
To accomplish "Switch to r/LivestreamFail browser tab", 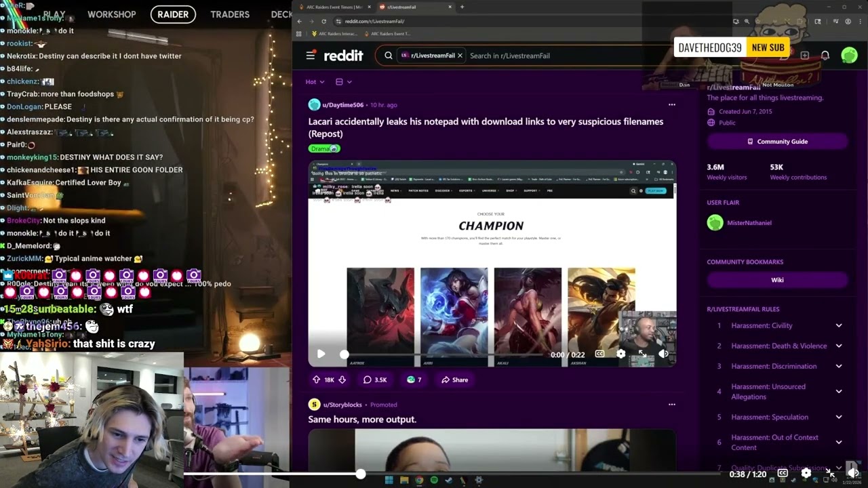I will tap(415, 7).
